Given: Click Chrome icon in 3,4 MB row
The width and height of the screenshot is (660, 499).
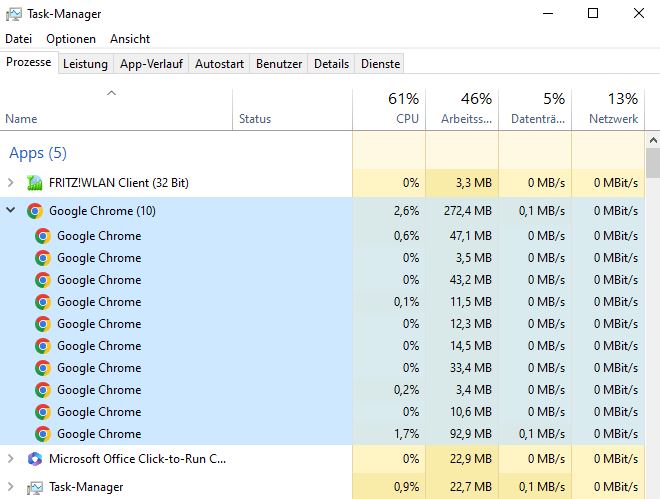Looking at the screenshot, I should pos(43,390).
